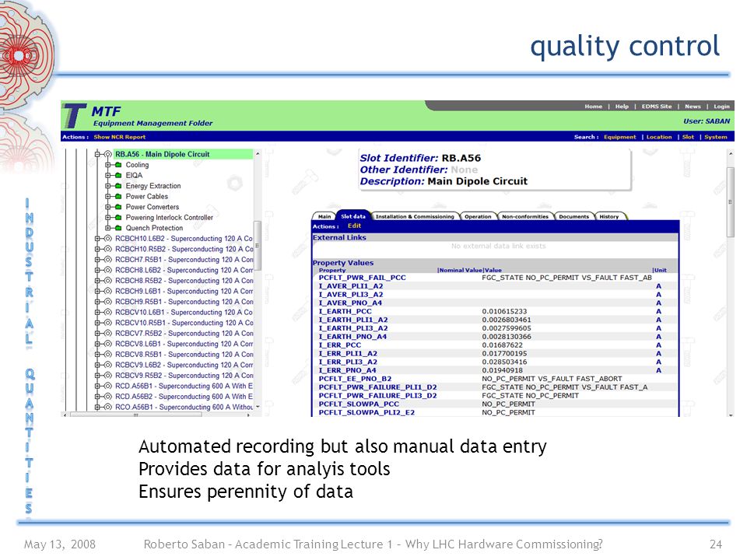The height and width of the screenshot is (560, 747).
Task: Search by System link
Action: [x=716, y=137]
